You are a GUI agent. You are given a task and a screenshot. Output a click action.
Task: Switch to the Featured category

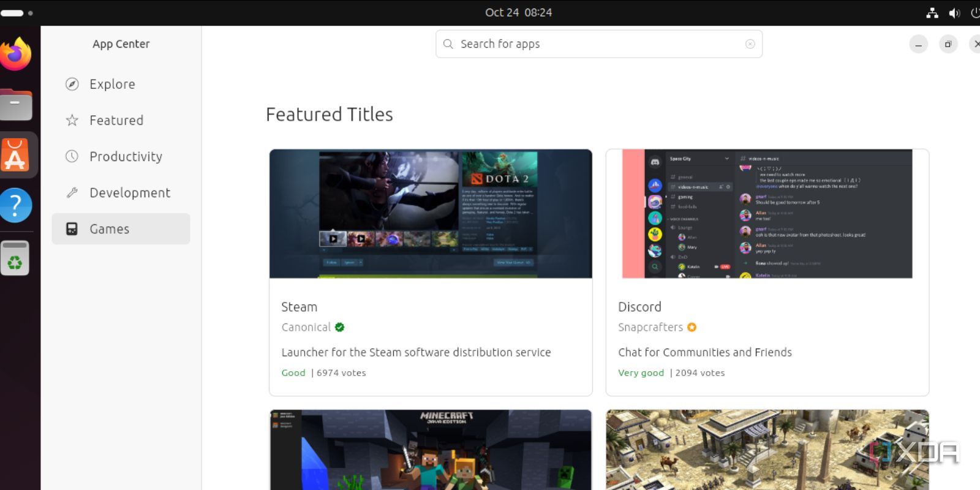tap(121, 120)
